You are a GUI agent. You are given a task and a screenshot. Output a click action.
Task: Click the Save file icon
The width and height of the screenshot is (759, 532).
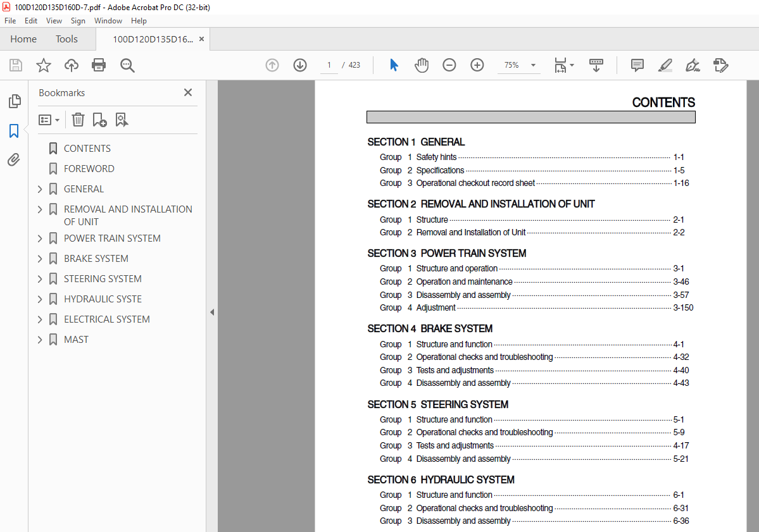[16, 65]
